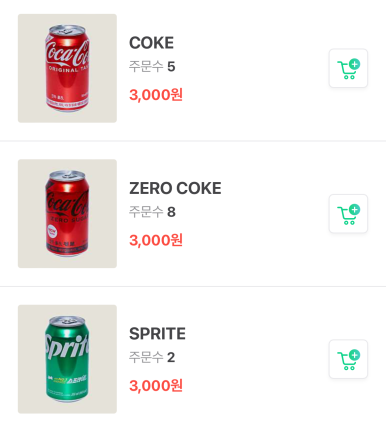Click order count number 8 for ZERO COKE

pos(171,212)
